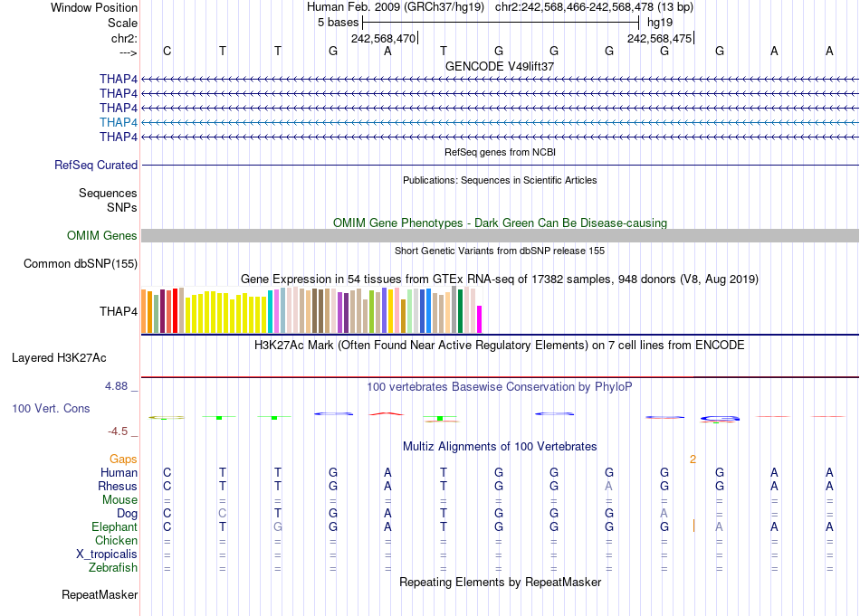Click the magenta bar ending the GTEx chart
The height and width of the screenshot is (616, 860).
(480, 319)
